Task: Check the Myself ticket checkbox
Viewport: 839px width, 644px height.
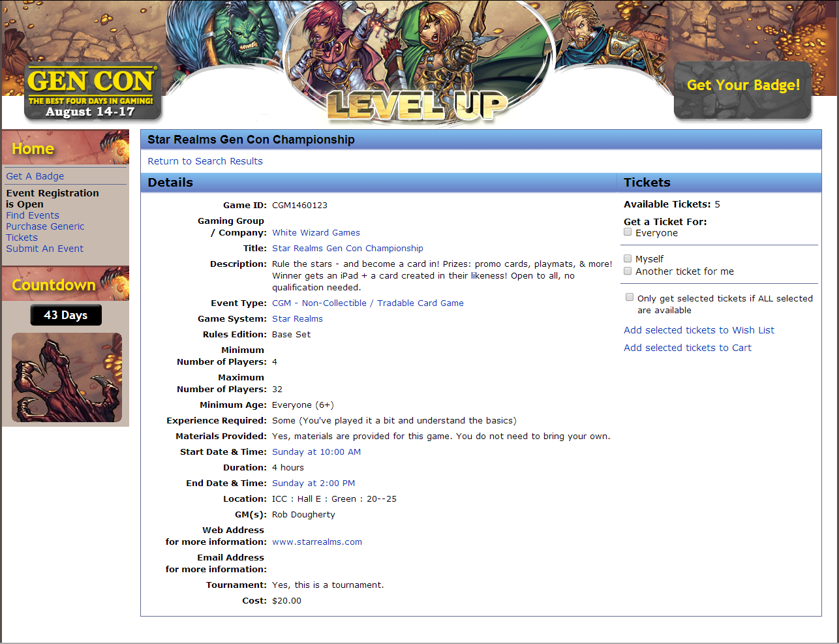Action: tap(628, 258)
